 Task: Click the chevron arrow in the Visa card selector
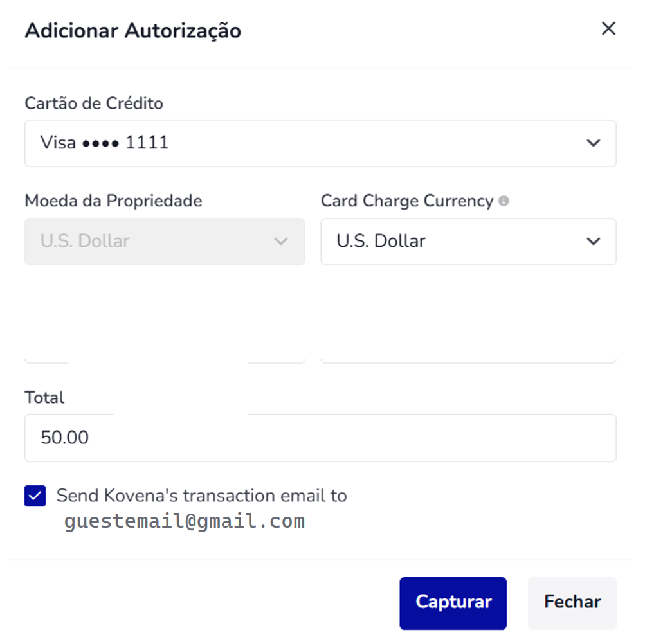[x=593, y=143]
